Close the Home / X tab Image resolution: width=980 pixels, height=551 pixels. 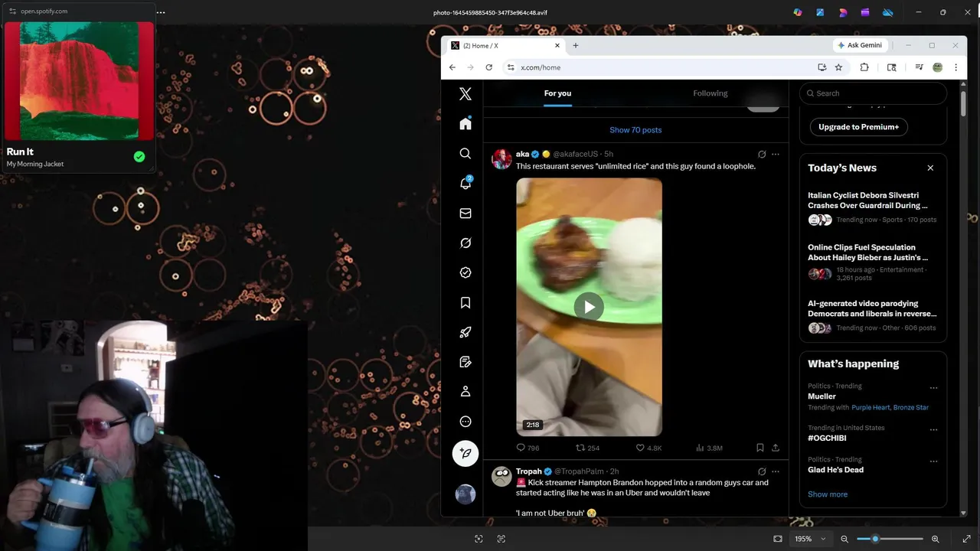click(x=557, y=45)
